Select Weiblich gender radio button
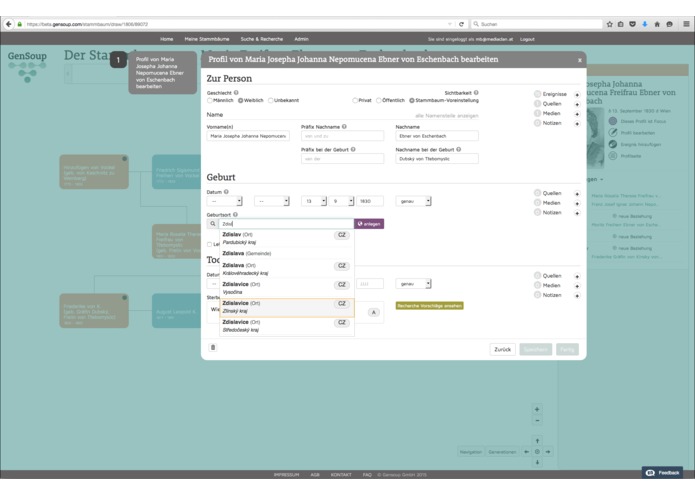695x494 pixels. [241, 101]
